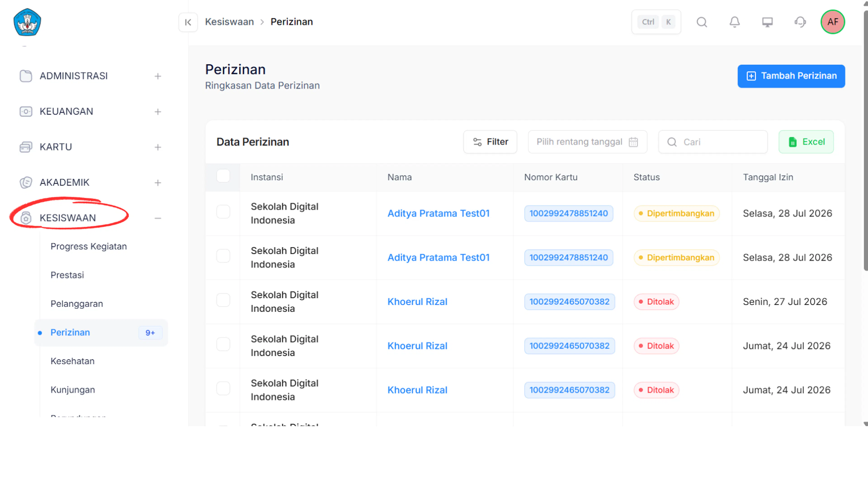Click card number of second Aditya row
The width and height of the screenshot is (868, 488).
[569, 258]
